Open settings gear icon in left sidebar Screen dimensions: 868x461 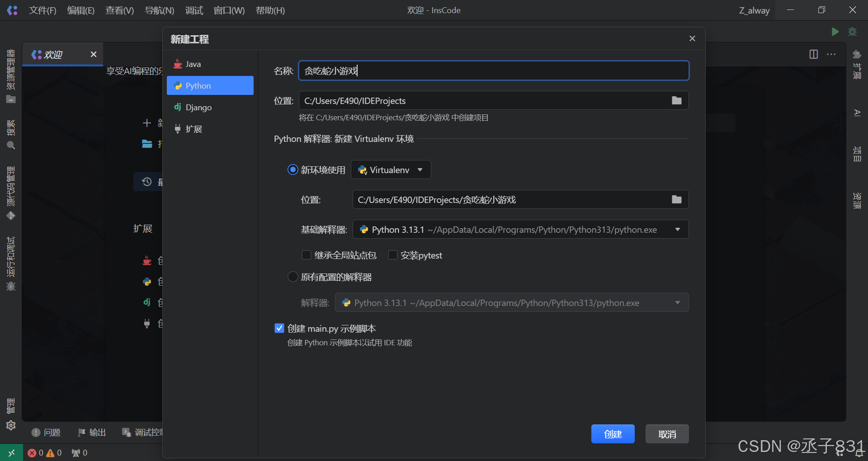11,425
